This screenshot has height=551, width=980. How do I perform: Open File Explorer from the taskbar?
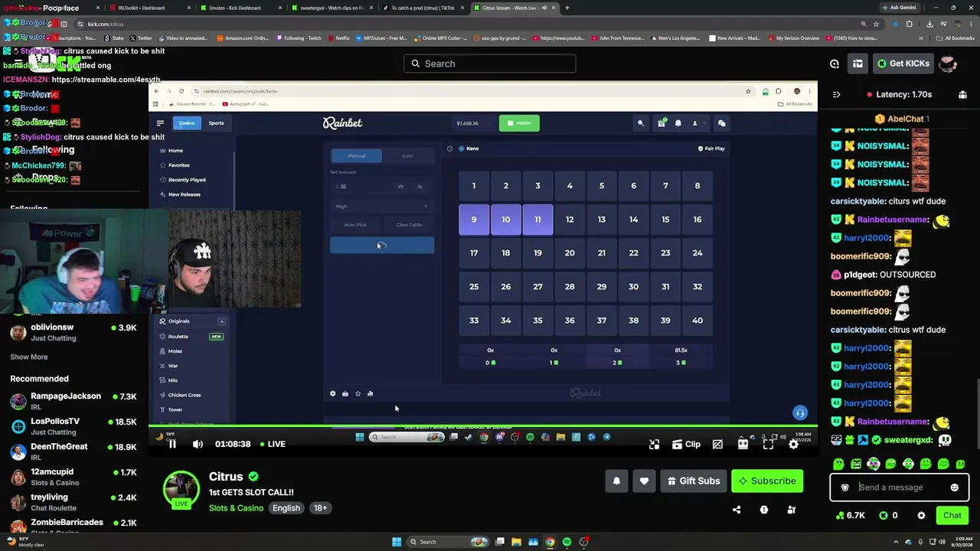click(516, 542)
